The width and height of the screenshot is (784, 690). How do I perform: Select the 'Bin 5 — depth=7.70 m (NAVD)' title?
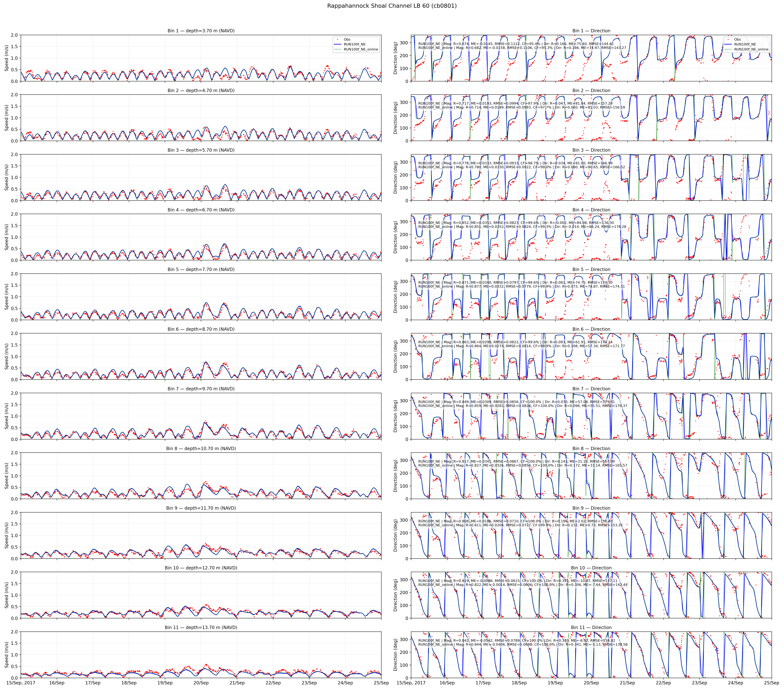pyautogui.click(x=201, y=269)
